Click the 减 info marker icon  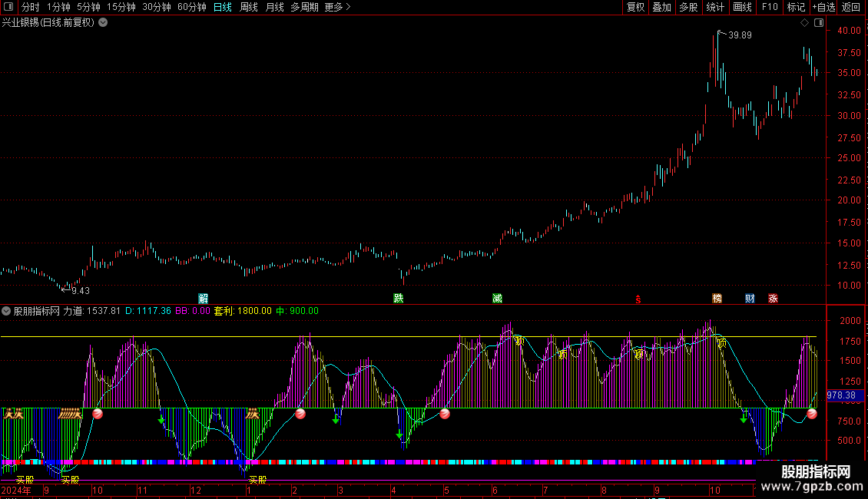[497, 298]
